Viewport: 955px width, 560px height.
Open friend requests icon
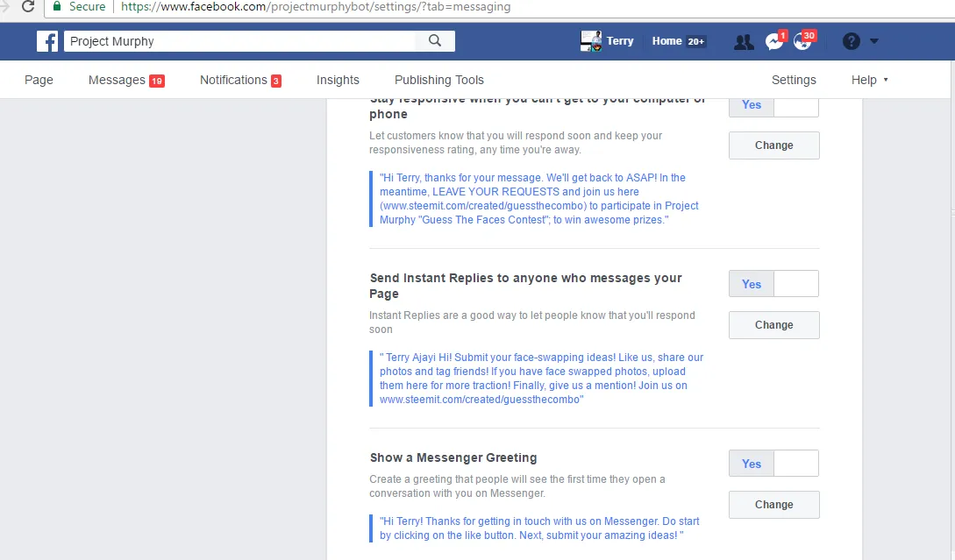pyautogui.click(x=744, y=42)
